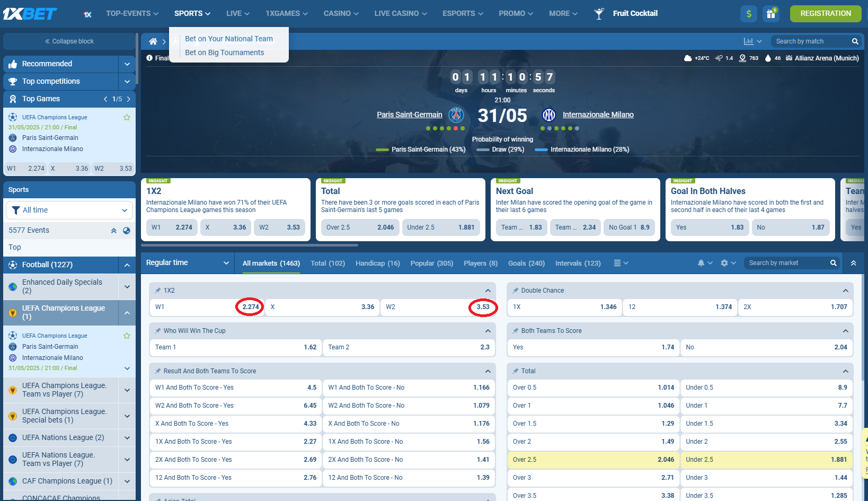Viewport: 868px width, 501px height.
Task: Expand the Top competitions section
Action: [127, 82]
